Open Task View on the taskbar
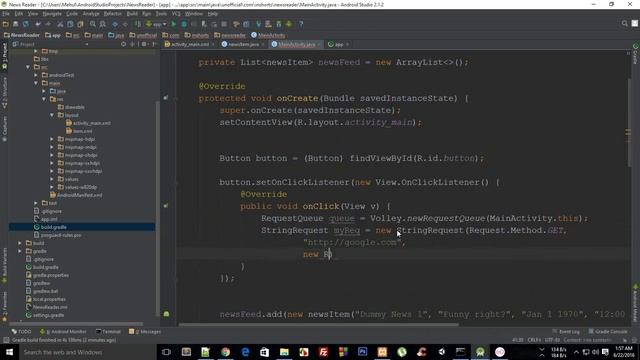Viewport: 640px width, 360px height. click(x=166, y=352)
